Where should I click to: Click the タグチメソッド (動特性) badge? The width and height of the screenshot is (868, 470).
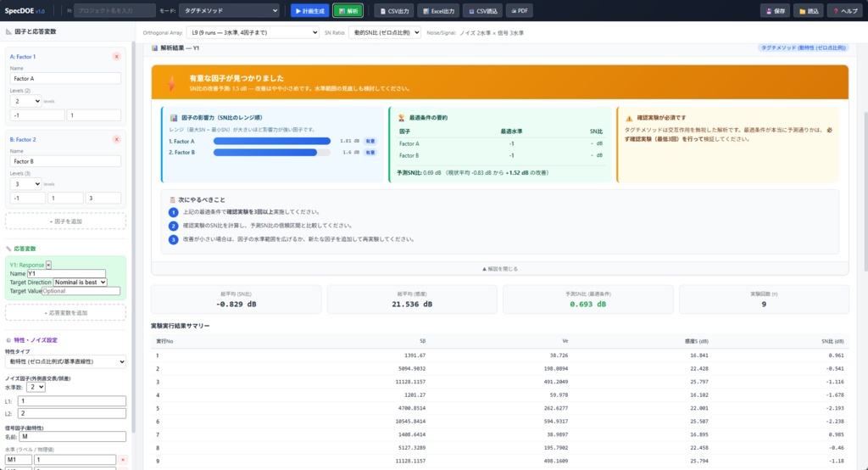pos(803,48)
